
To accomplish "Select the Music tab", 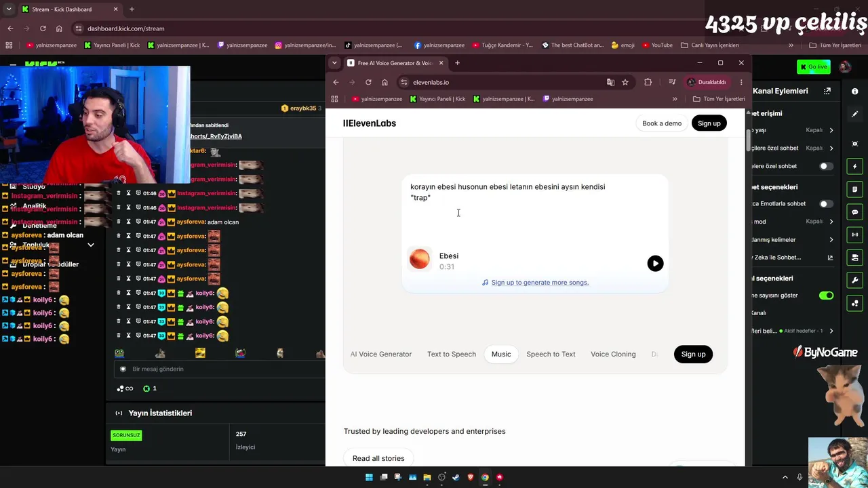I will [x=501, y=354].
